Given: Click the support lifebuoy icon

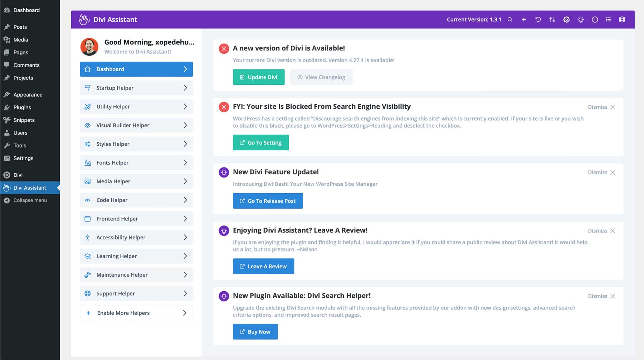Looking at the screenshot, I should pos(622,20).
